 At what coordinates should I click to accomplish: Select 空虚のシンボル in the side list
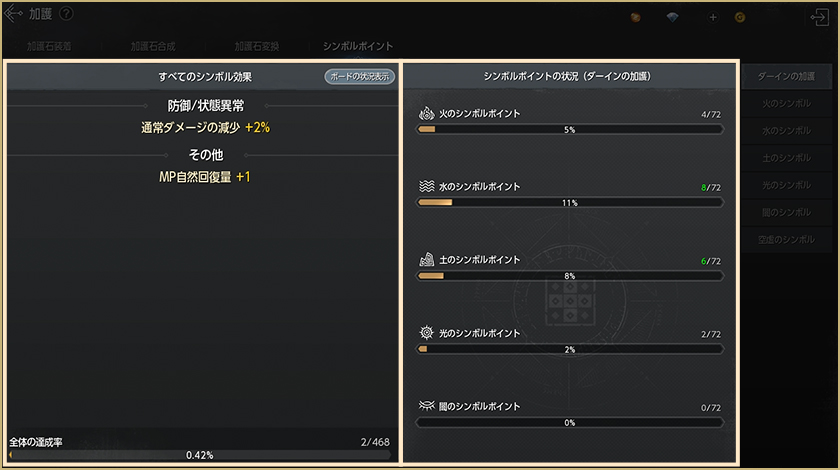pyautogui.click(x=786, y=239)
